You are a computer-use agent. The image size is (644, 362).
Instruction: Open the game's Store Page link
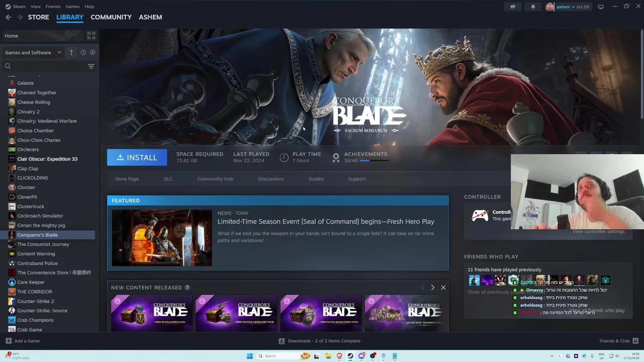[x=127, y=179]
